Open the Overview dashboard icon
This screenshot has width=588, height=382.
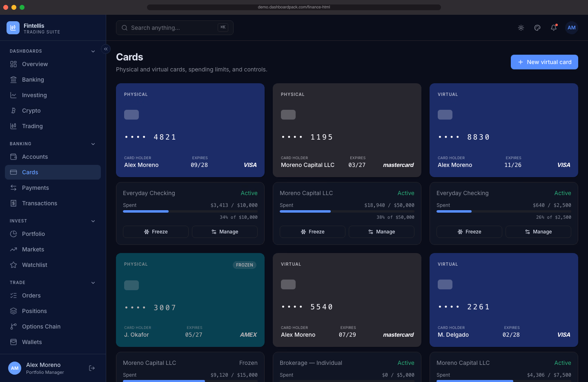[13, 64]
